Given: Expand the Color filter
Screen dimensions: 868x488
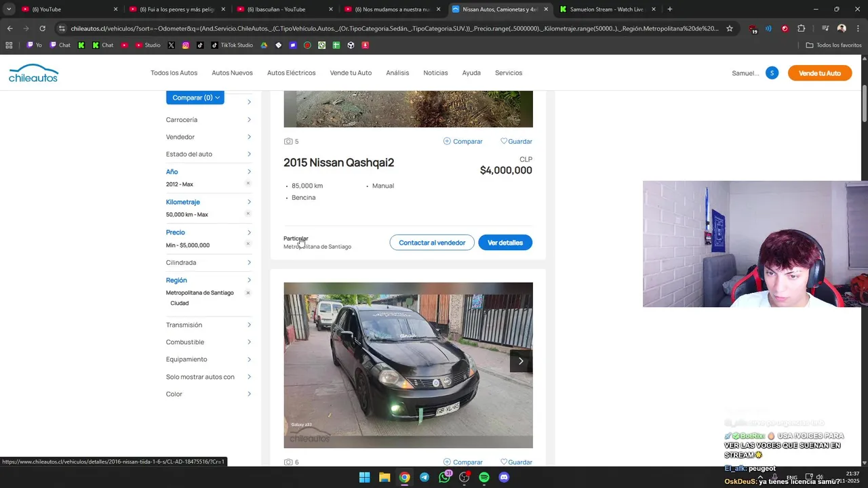Looking at the screenshot, I should [209, 394].
